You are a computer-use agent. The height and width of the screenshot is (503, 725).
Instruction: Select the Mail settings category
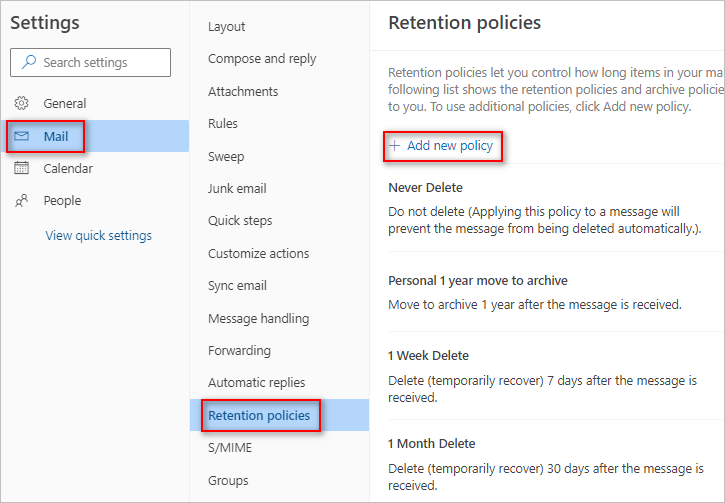coord(95,136)
